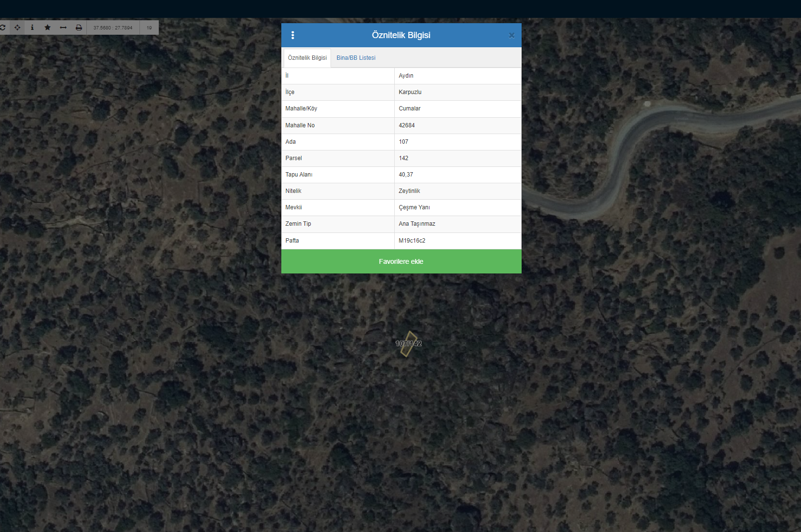Click the refresh icon in the map toolbar
Image resolution: width=801 pixels, height=532 pixels.
pyautogui.click(x=2, y=27)
